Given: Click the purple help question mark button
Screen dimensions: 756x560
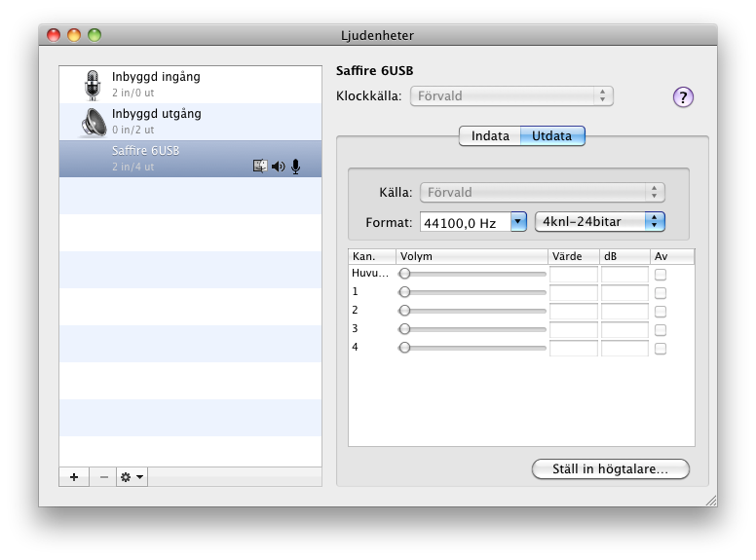Looking at the screenshot, I should point(684,96).
